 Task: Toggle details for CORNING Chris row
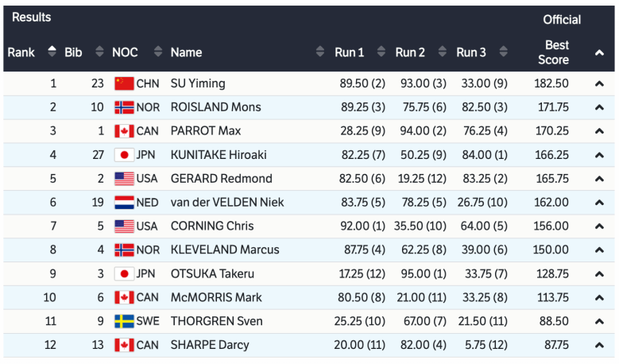click(599, 227)
